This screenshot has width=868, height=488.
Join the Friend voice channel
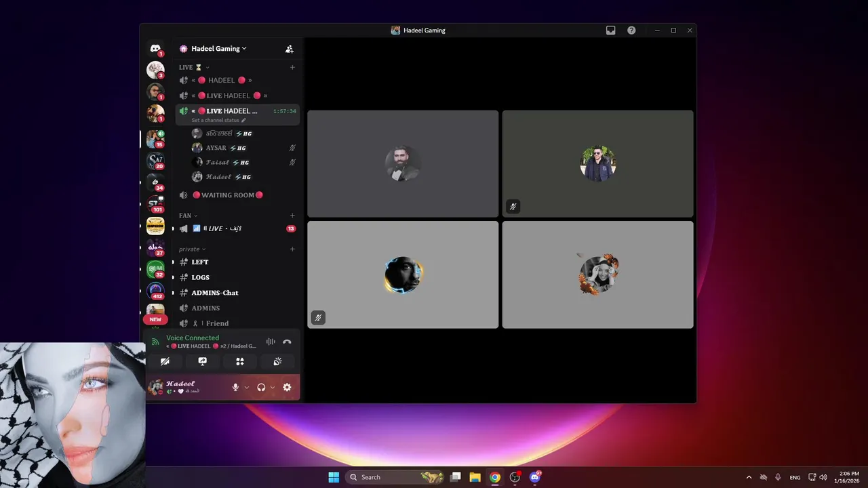[x=237, y=323]
